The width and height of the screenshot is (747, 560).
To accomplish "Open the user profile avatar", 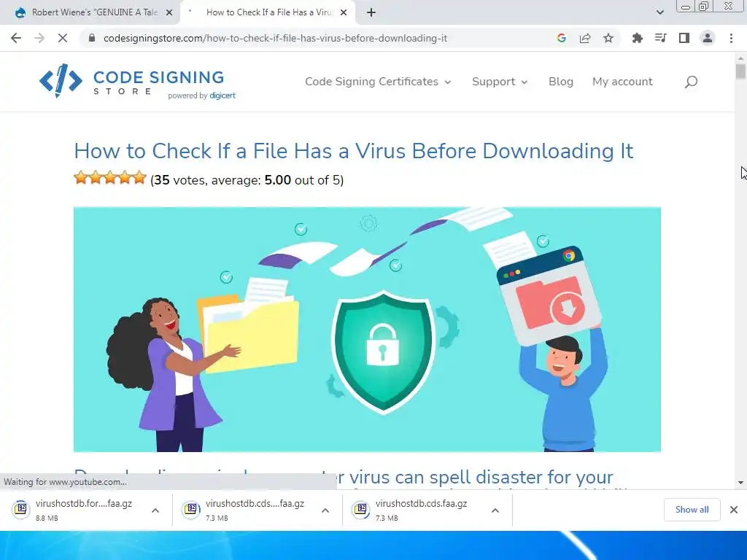I will (x=708, y=38).
